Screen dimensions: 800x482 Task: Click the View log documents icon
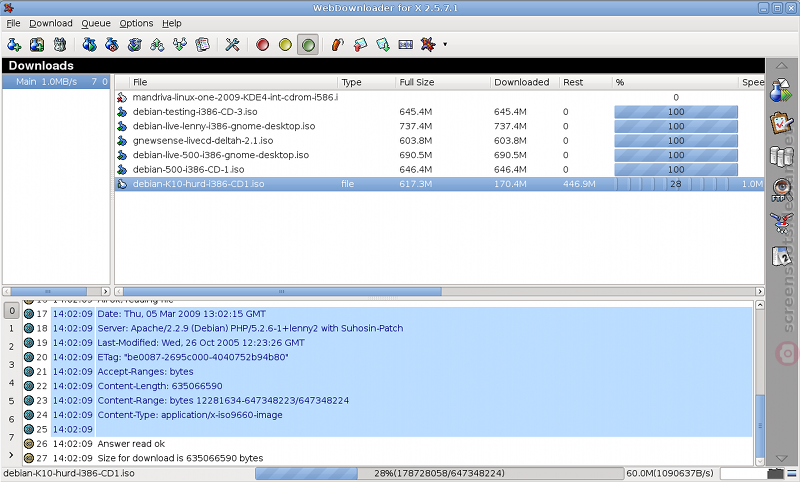pos(203,45)
